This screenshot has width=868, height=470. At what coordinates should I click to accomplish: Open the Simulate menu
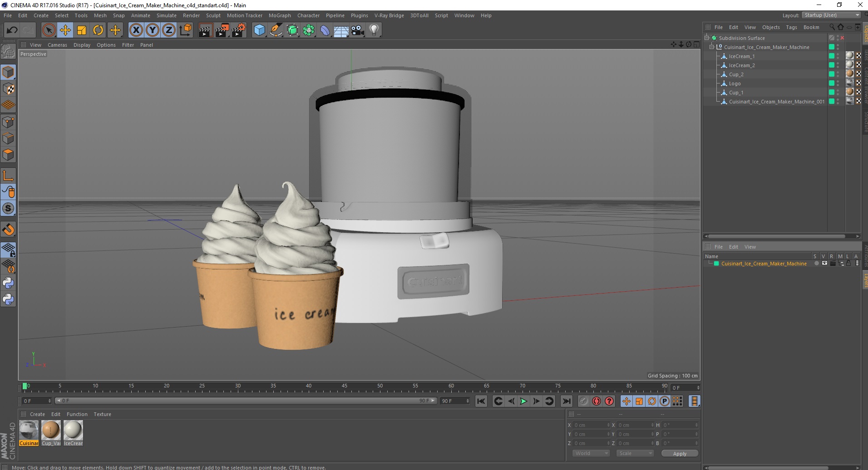click(x=166, y=15)
